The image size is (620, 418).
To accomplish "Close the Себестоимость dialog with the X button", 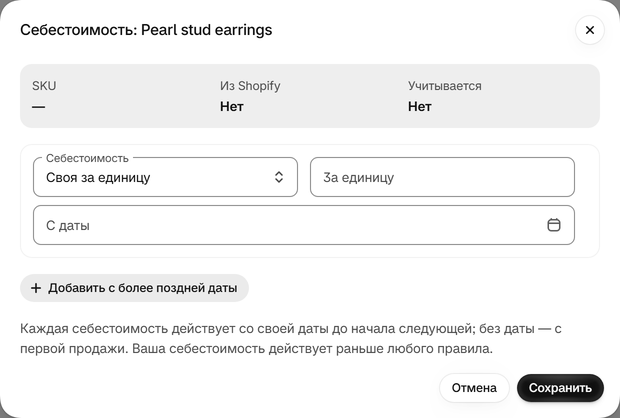I will pos(590,30).
